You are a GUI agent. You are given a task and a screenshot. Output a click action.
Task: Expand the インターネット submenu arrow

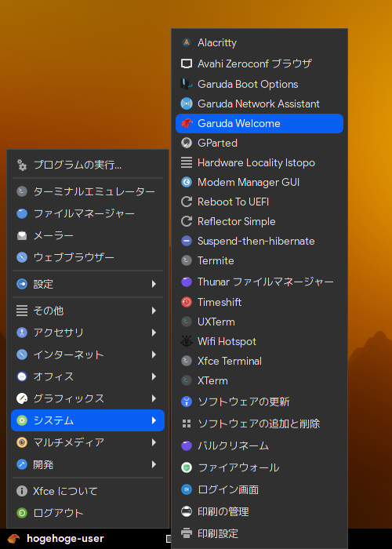point(154,354)
